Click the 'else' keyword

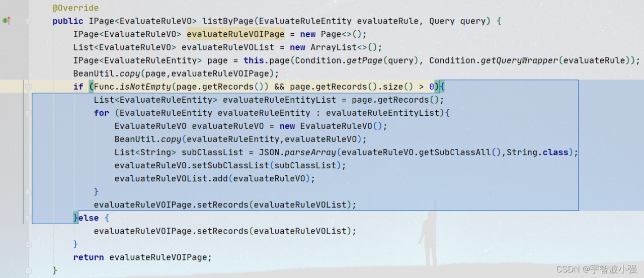pos(89,218)
